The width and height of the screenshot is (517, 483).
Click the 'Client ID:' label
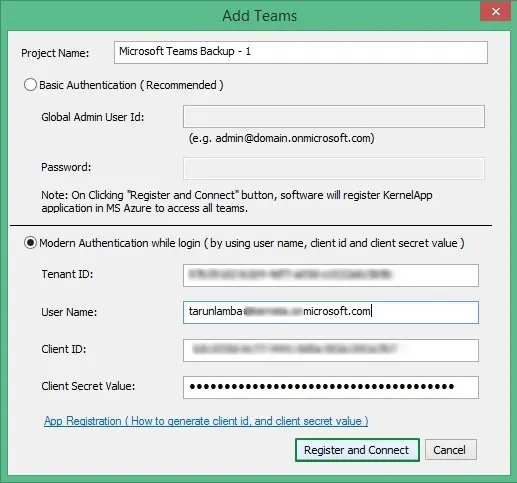tap(64, 349)
